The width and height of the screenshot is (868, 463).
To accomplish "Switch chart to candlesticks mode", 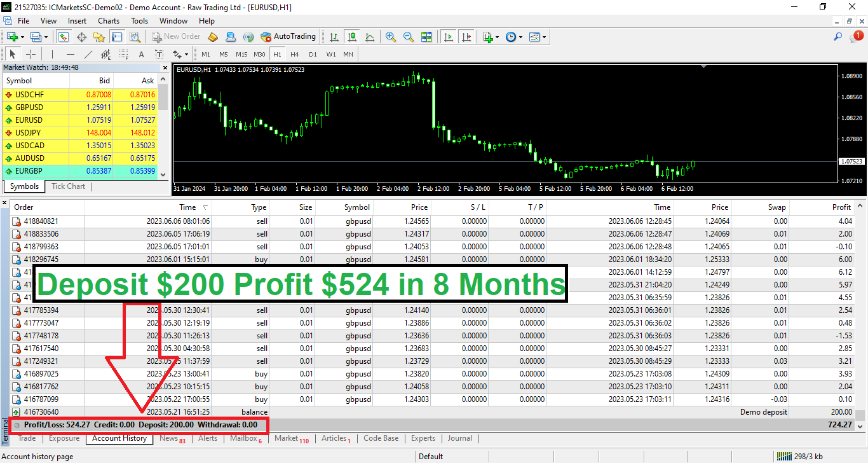I will point(351,37).
